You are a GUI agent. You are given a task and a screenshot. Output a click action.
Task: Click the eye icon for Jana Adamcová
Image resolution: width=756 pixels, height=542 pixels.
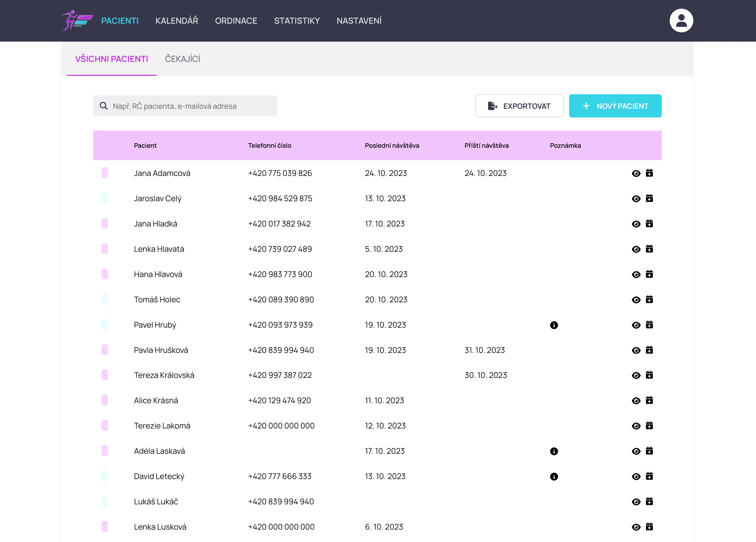(636, 174)
